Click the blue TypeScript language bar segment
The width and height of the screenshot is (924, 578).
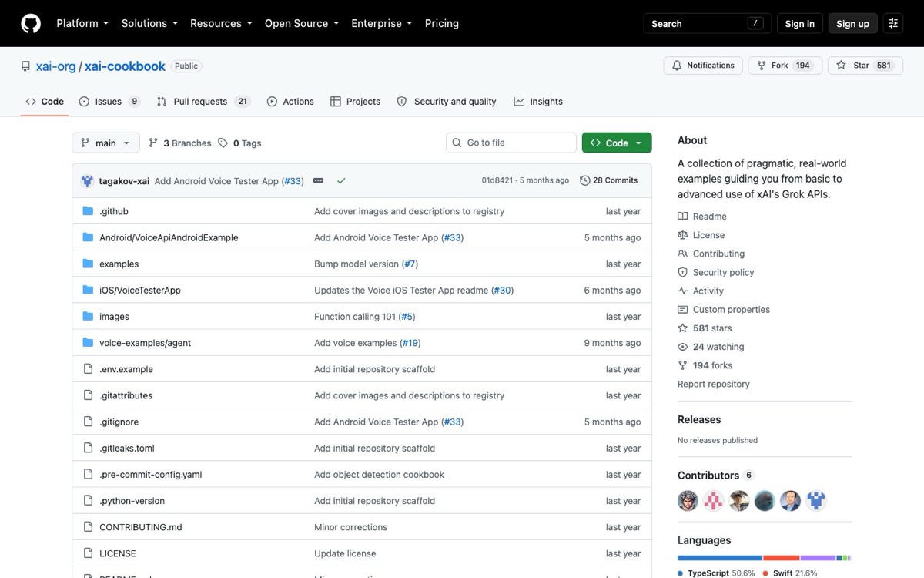click(x=720, y=557)
